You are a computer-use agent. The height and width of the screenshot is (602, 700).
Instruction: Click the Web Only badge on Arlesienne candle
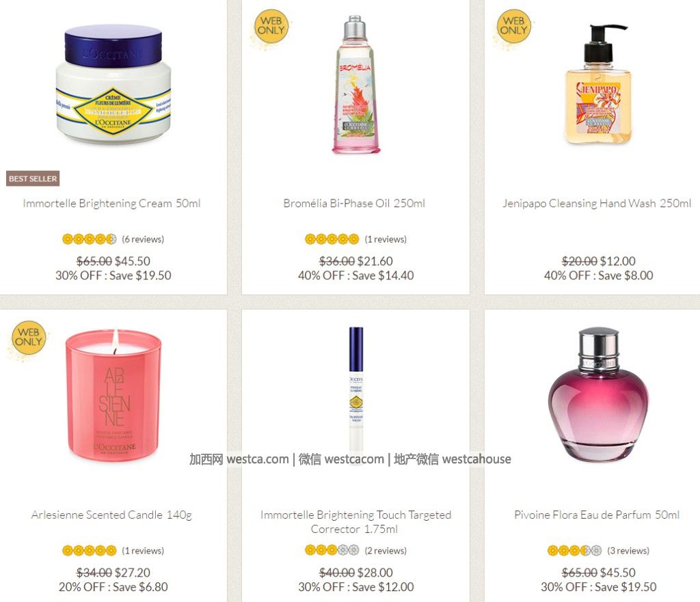coord(28,338)
